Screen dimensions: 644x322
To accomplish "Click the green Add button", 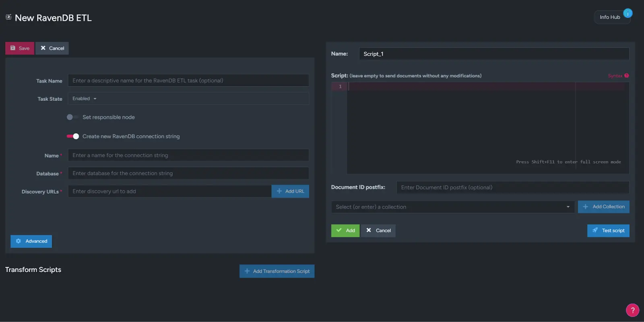I will [345, 231].
